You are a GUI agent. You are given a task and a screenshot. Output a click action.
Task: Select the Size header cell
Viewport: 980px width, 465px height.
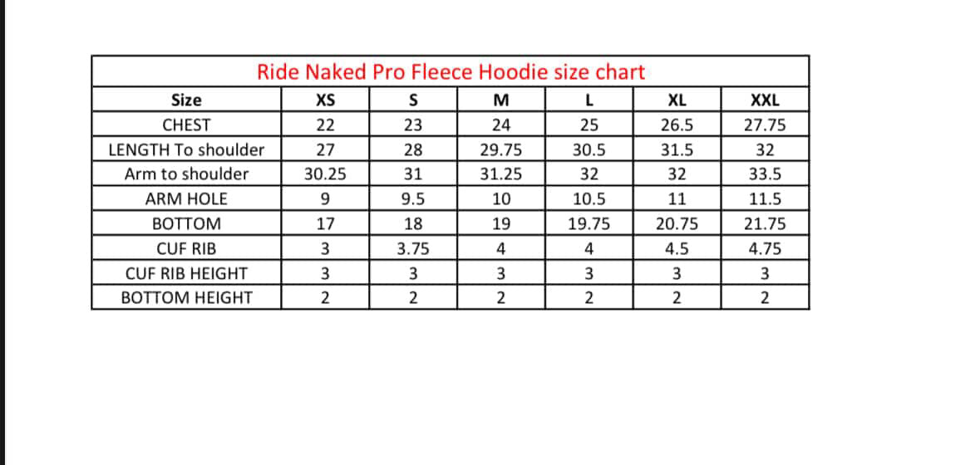click(185, 100)
